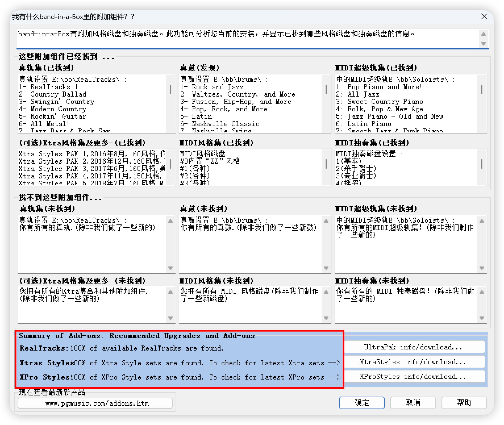Click the Xtras Styles summary line
This screenshot has height=425, width=504.
180,363
